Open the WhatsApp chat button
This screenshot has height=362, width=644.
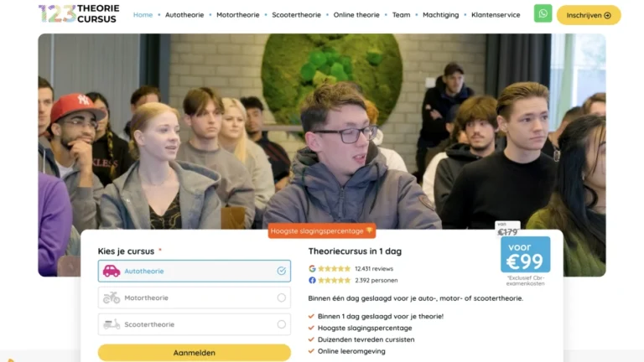[543, 13]
